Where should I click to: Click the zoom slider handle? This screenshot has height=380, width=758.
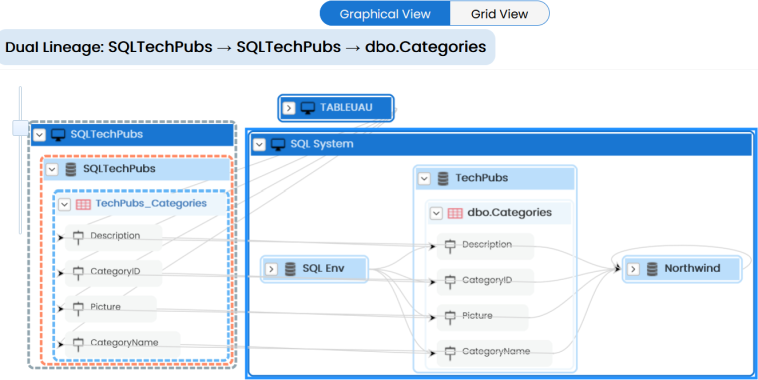(20, 128)
